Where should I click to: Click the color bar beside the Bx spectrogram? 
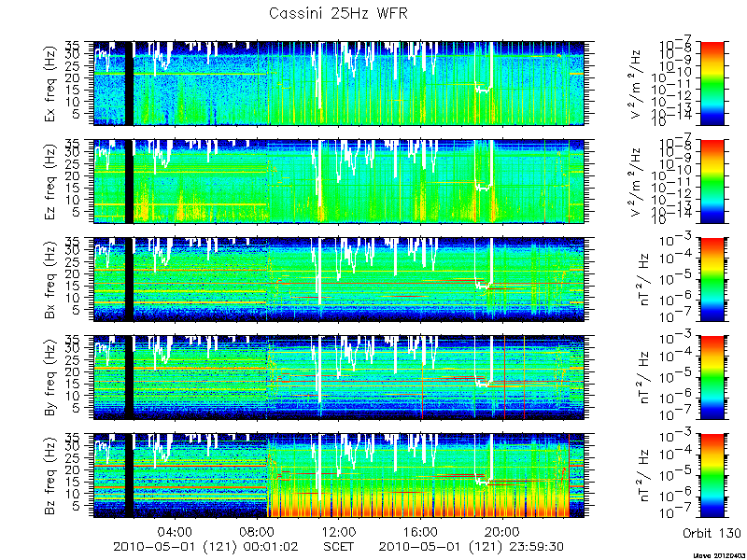click(x=712, y=279)
